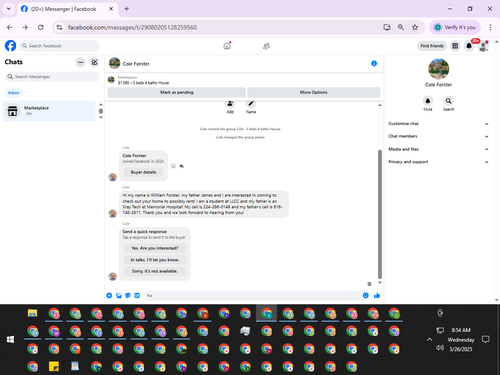Click the install app icon in address bar
This screenshot has width=500, height=375.
point(387,27)
